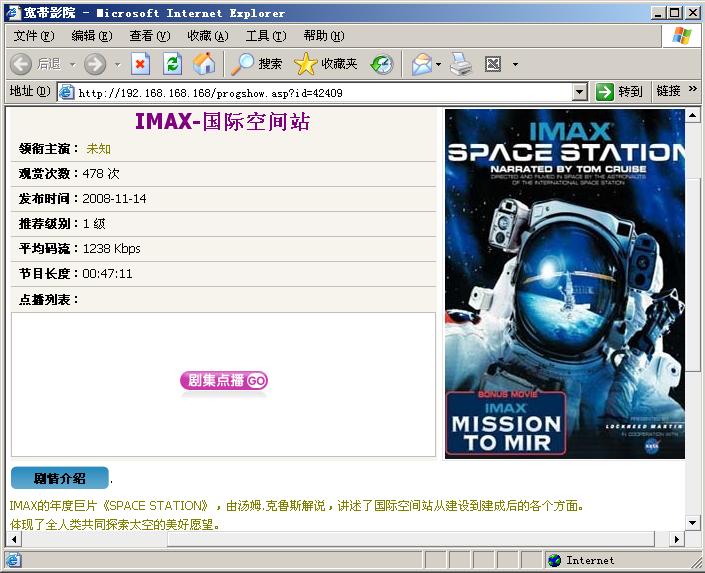Click the horizontal scrollbar right arrow
Image resolution: width=705 pixels, height=573 pixels.
pos(676,539)
